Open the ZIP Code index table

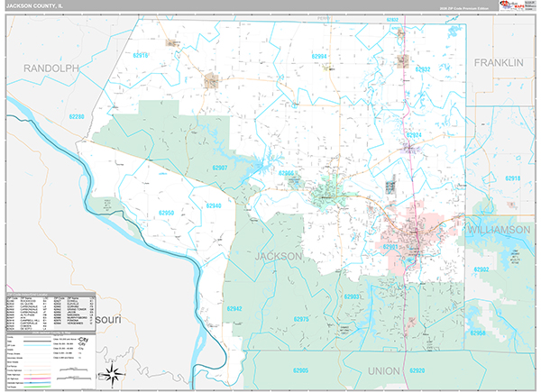tap(51, 311)
